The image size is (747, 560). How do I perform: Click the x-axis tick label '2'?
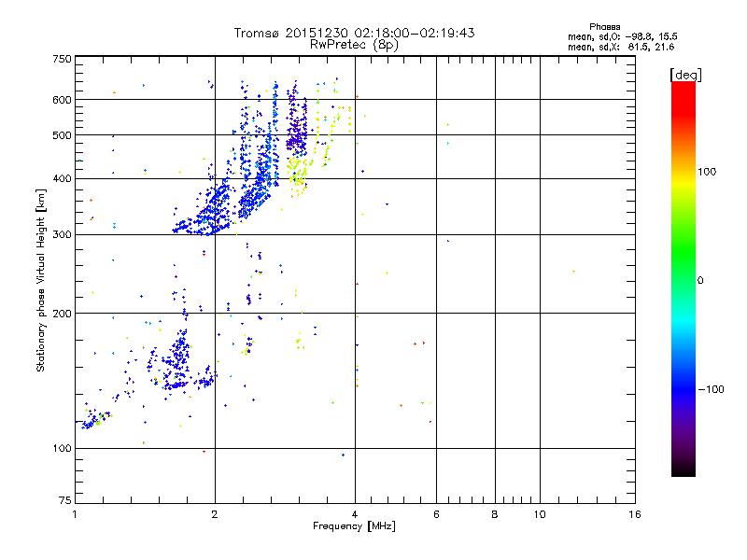pos(215,514)
